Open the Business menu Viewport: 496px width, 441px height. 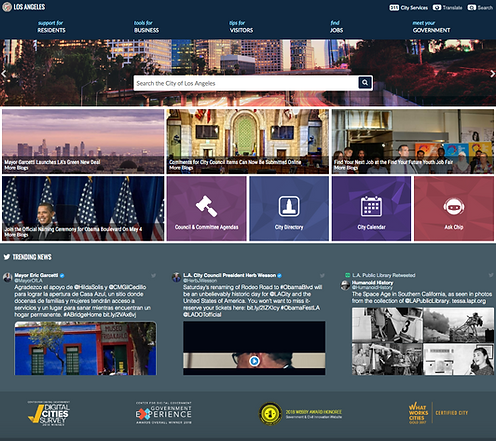[x=146, y=27]
